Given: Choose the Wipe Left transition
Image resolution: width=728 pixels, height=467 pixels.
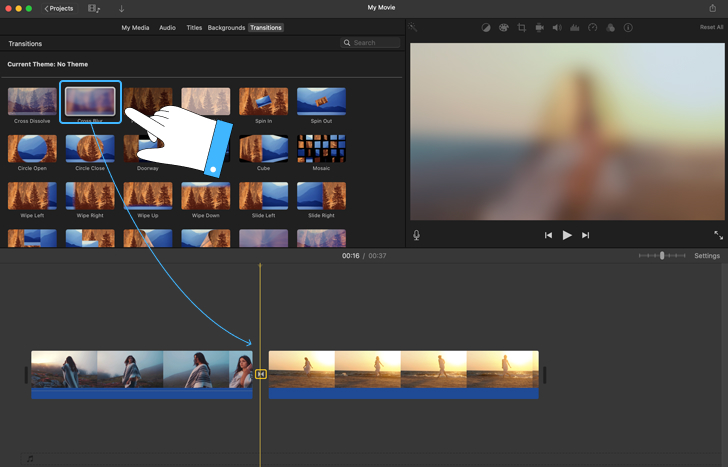Looking at the screenshot, I should point(32,196).
